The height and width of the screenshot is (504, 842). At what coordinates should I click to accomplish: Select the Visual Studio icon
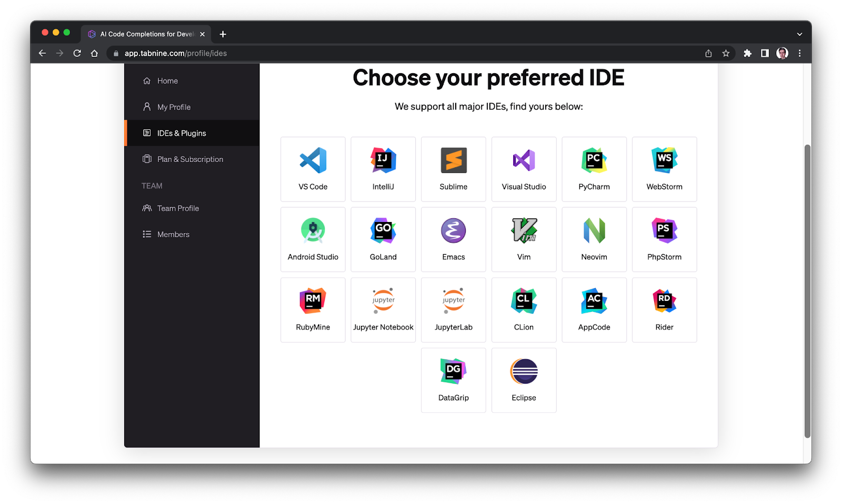524,160
